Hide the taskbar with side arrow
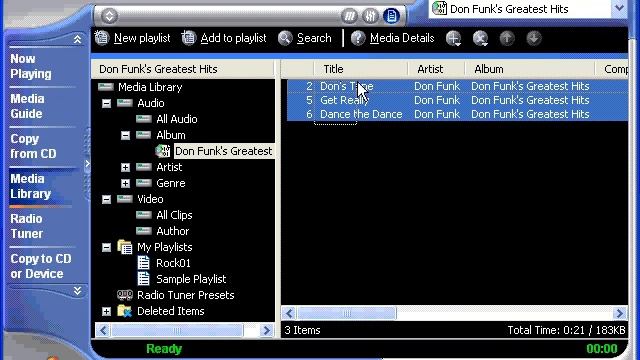The height and width of the screenshot is (360, 640). point(87,164)
